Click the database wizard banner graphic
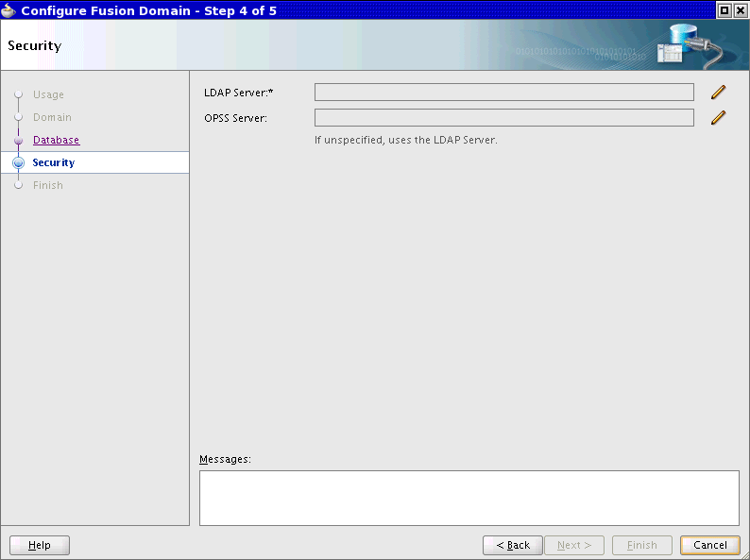 pyautogui.click(x=691, y=46)
